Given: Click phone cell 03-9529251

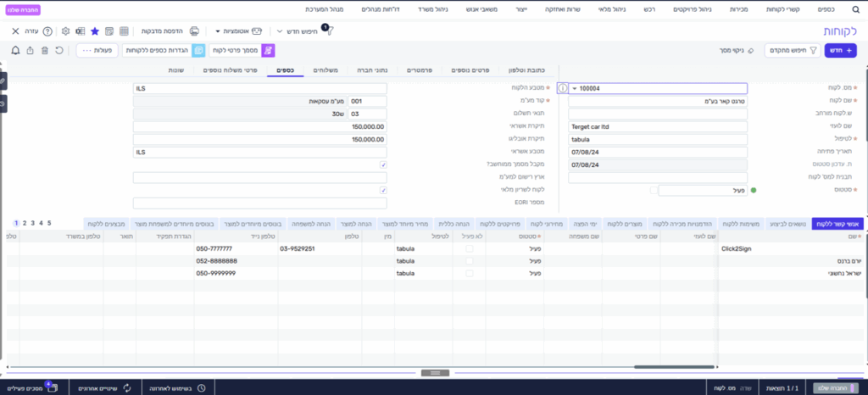Looking at the screenshot, I should pyautogui.click(x=320, y=249).
